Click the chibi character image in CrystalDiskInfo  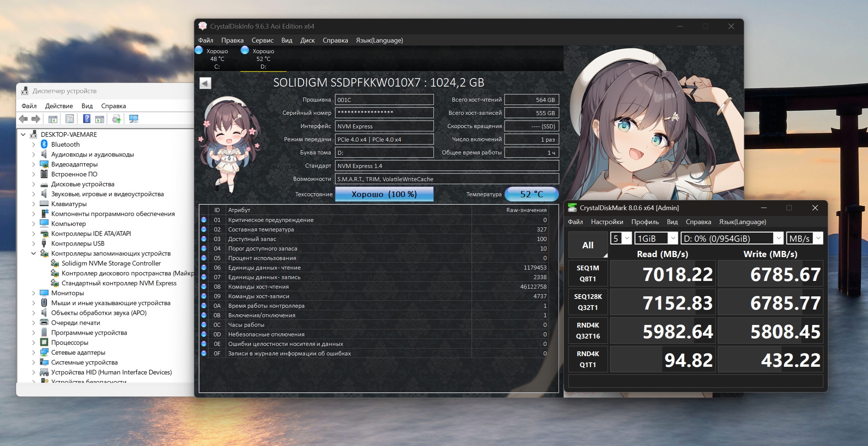tap(229, 145)
